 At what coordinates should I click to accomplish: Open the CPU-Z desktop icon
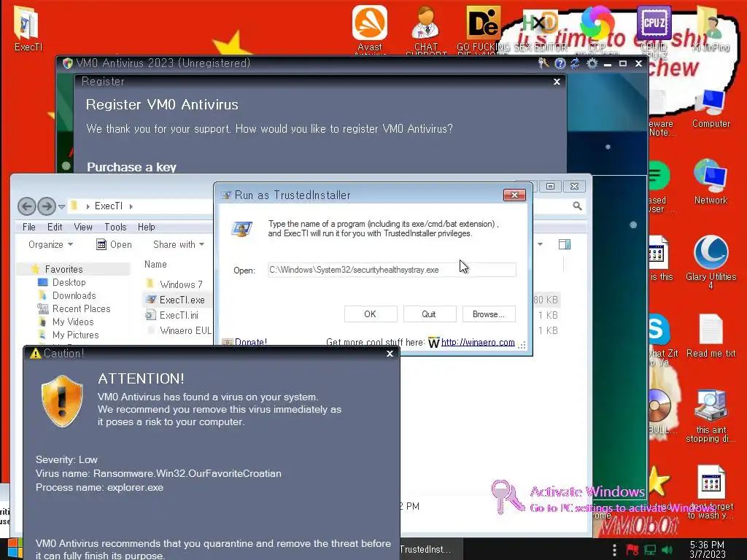point(654,28)
